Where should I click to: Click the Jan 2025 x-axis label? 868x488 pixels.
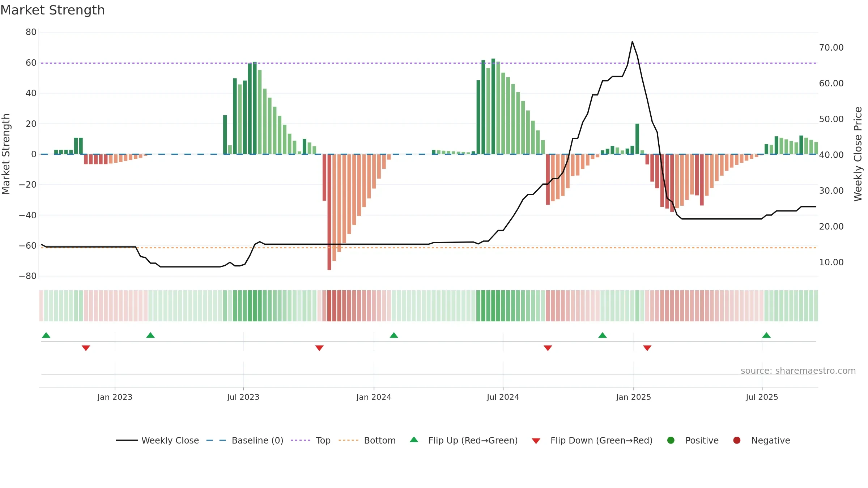pyautogui.click(x=634, y=397)
